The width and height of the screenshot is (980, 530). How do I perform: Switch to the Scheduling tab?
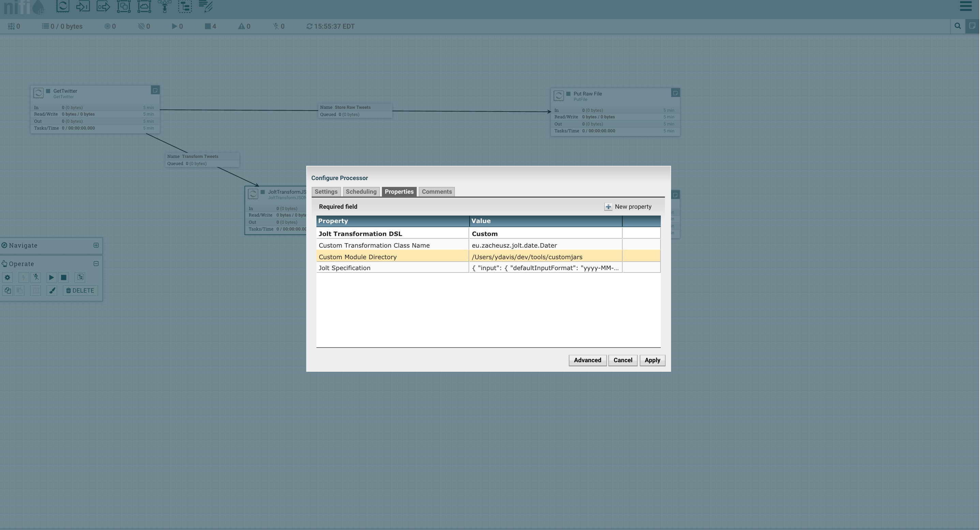(x=361, y=192)
